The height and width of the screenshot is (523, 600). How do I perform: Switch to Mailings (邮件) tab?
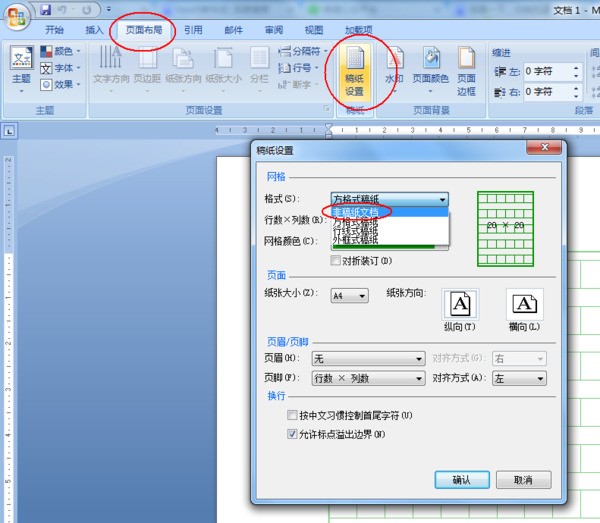click(233, 30)
